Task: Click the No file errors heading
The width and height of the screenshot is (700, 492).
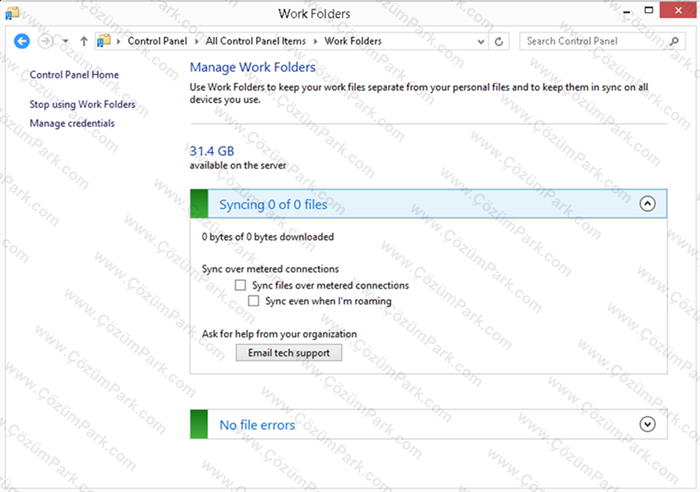Action: point(257,425)
